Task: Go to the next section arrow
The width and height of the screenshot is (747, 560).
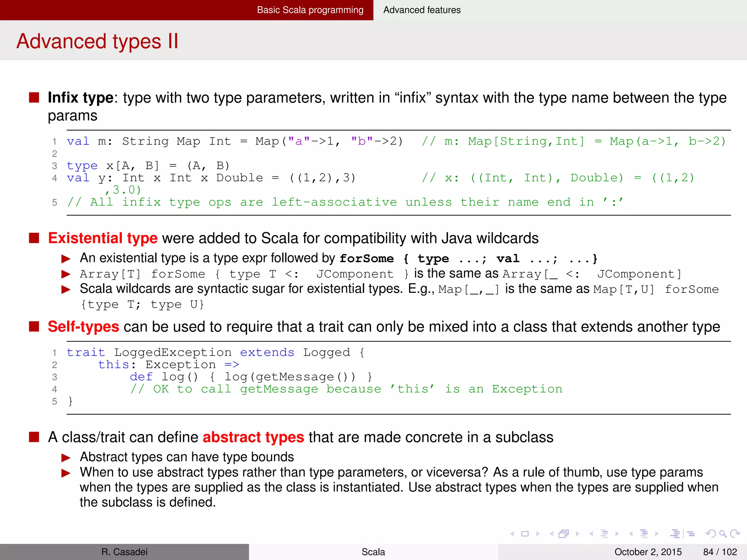Action: click(x=657, y=534)
